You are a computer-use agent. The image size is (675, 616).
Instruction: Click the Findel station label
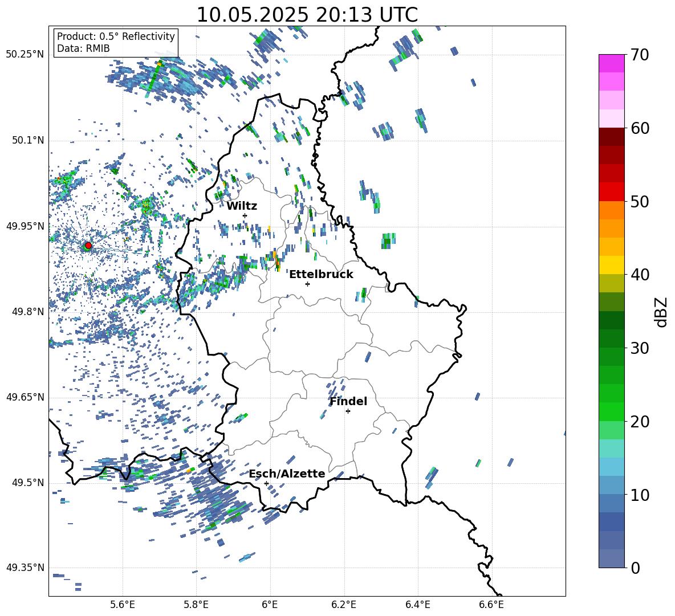point(348,402)
